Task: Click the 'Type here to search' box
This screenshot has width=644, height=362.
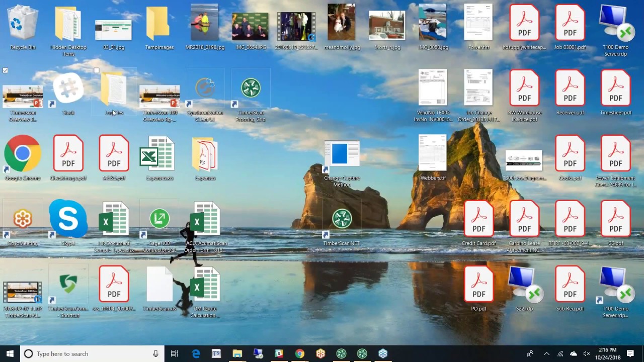Action: [x=92, y=353]
